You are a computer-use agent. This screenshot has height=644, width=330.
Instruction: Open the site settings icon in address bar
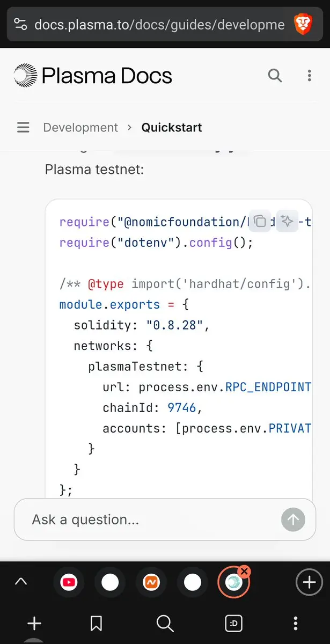coord(20,24)
